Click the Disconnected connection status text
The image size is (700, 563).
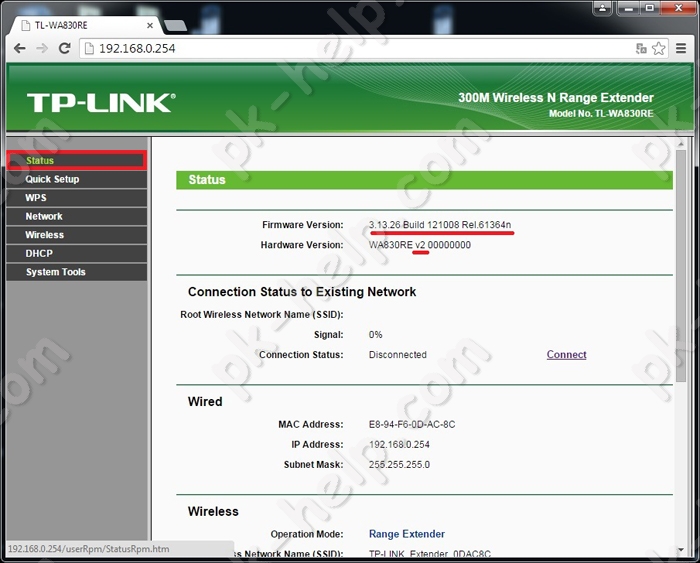click(x=398, y=354)
